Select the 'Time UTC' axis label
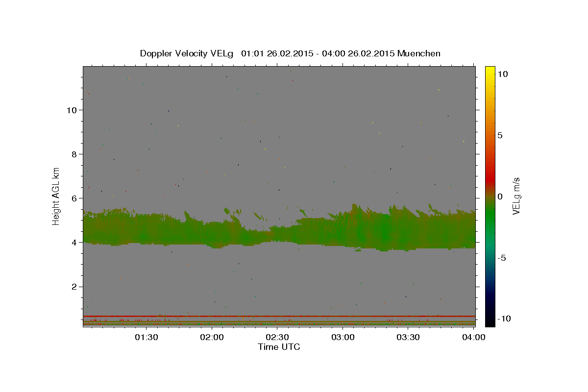Image resolution: width=588 pixels, height=392 pixels. 279,347
